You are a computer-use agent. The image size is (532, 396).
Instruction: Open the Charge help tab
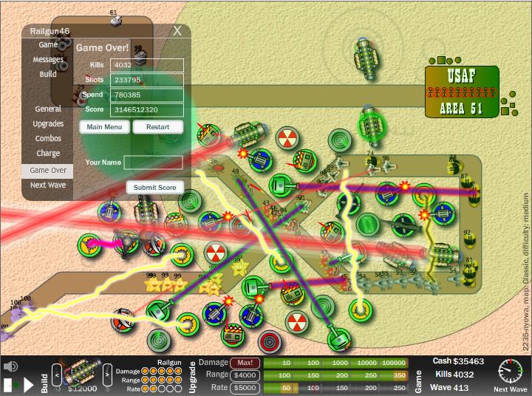coord(48,154)
